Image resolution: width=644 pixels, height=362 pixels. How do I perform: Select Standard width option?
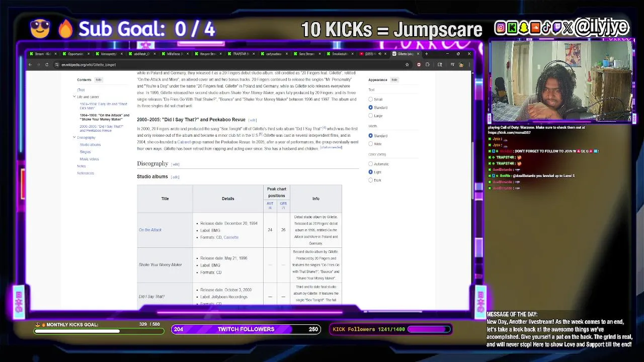pyautogui.click(x=371, y=136)
